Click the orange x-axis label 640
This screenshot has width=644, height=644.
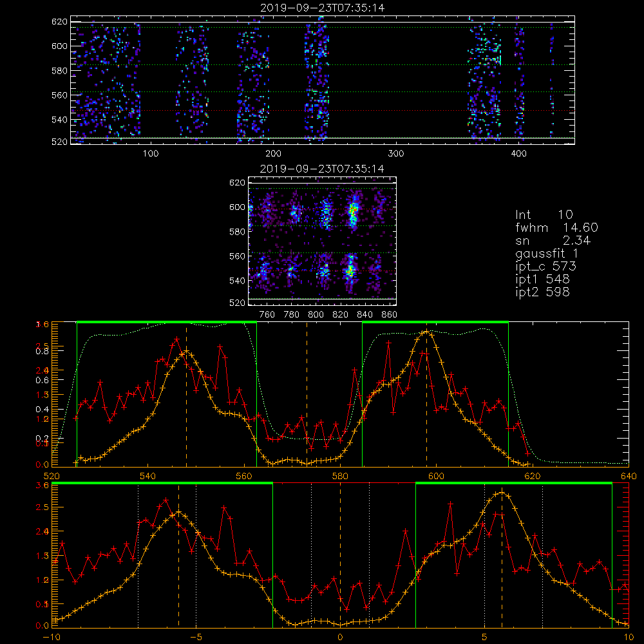pyautogui.click(x=629, y=476)
